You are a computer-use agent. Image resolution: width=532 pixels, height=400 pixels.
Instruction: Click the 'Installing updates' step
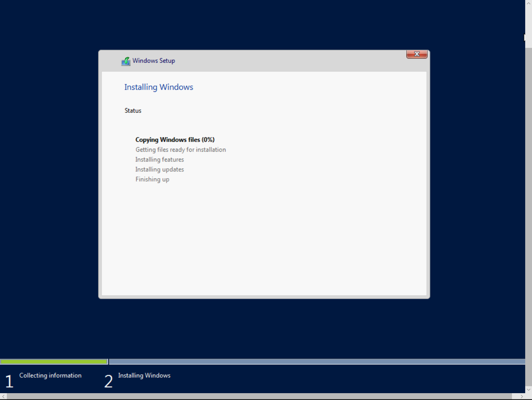pyautogui.click(x=160, y=169)
